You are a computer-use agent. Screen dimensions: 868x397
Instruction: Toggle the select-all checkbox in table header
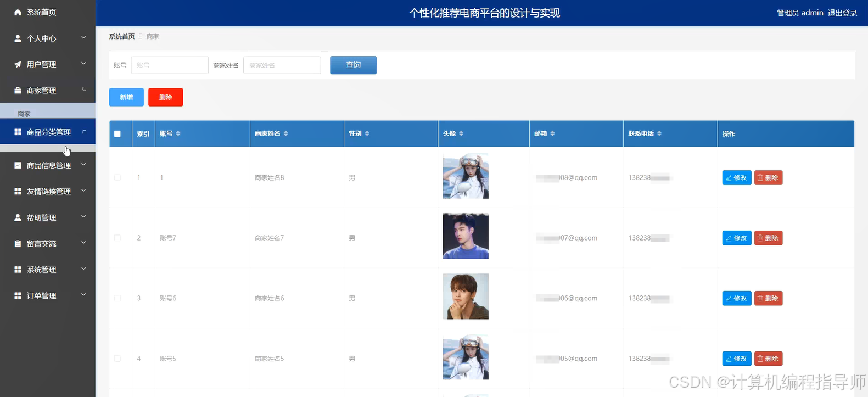(x=117, y=133)
